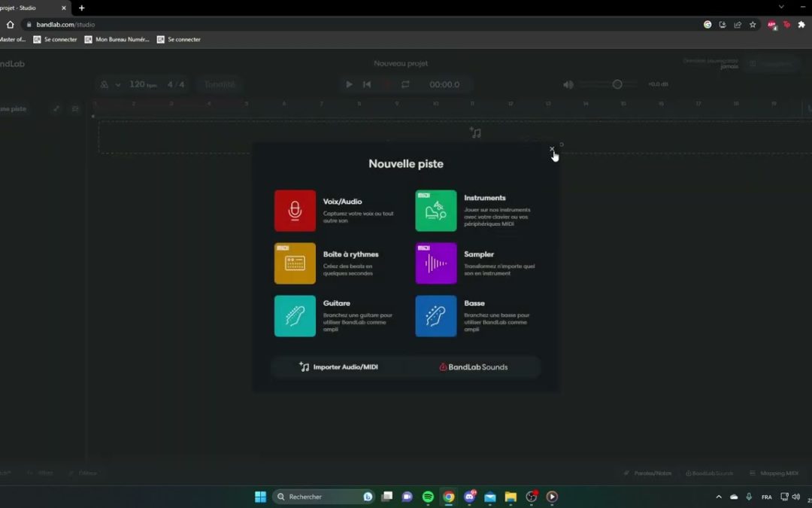Return to start with skip-back button
The width and height of the screenshot is (812, 508).
tap(367, 84)
